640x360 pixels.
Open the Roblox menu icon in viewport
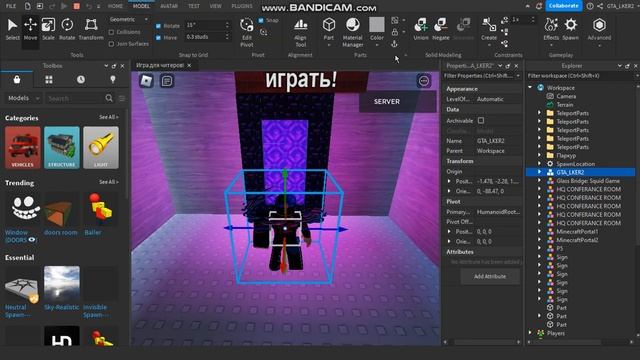147,81
